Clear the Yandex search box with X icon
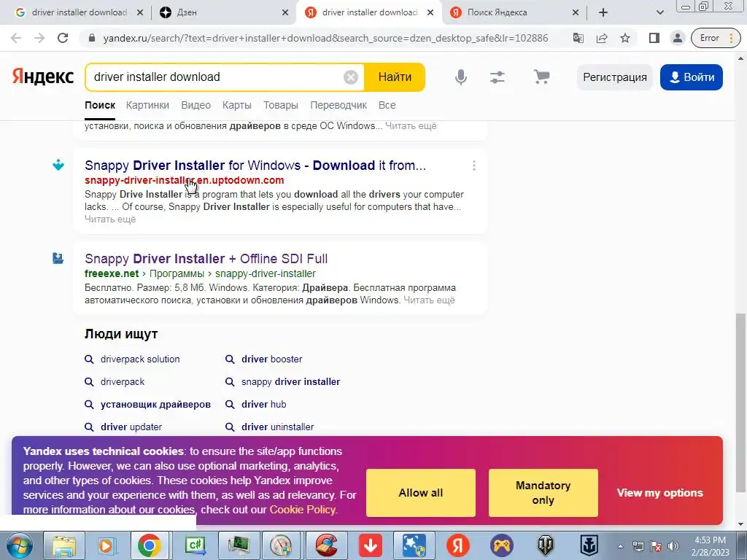The height and width of the screenshot is (560, 747). 351,77
